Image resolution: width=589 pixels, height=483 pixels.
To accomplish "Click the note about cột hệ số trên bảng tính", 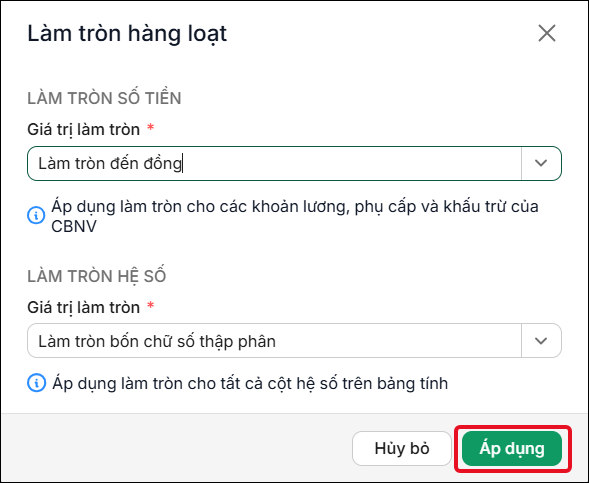I will [x=250, y=383].
